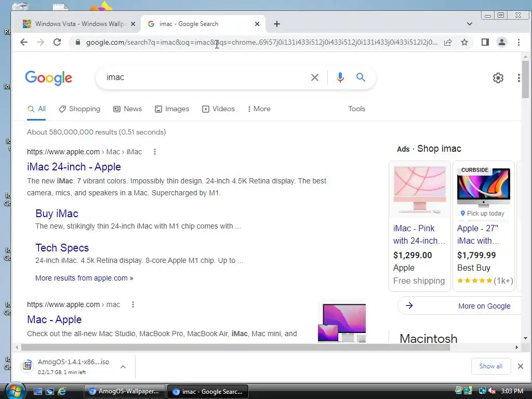This screenshot has width=532, height=399.
Task: Click the network tray icon
Action: 482,391
